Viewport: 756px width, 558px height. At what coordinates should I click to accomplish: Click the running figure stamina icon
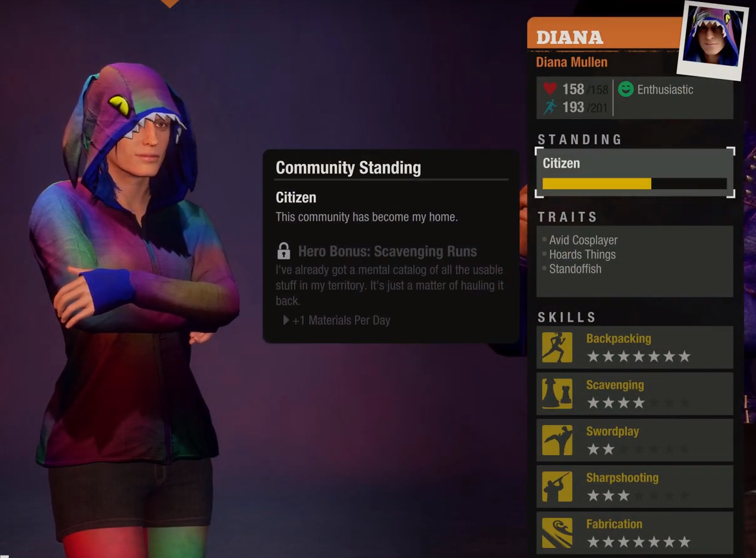click(x=550, y=107)
